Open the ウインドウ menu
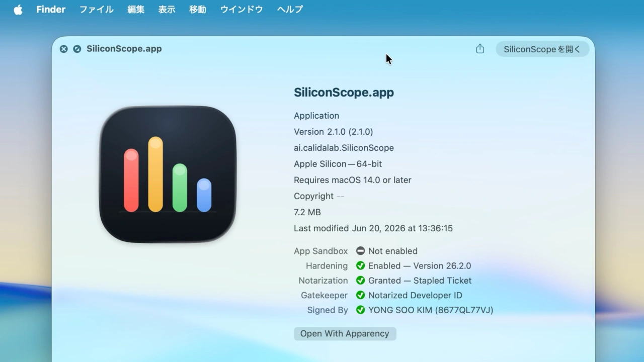Screen dimensions: 644x362 242,10
